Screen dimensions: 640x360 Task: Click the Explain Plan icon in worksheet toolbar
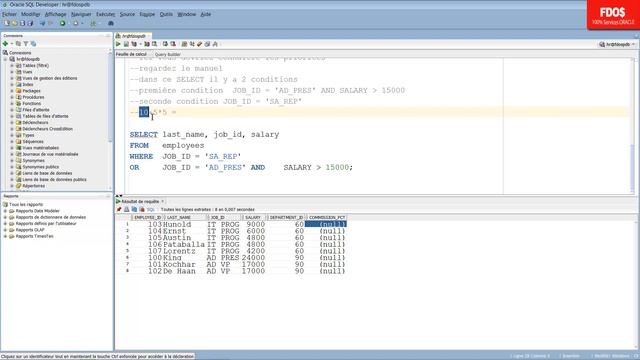[134, 44]
